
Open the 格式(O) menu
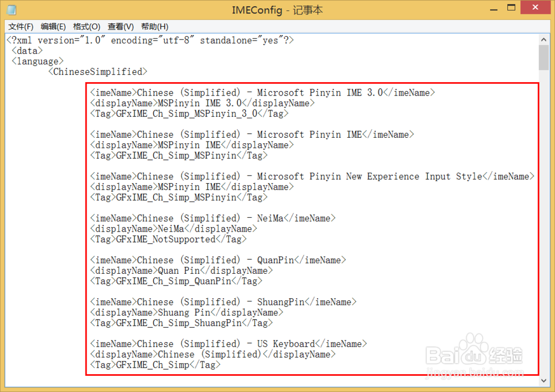pos(87,27)
